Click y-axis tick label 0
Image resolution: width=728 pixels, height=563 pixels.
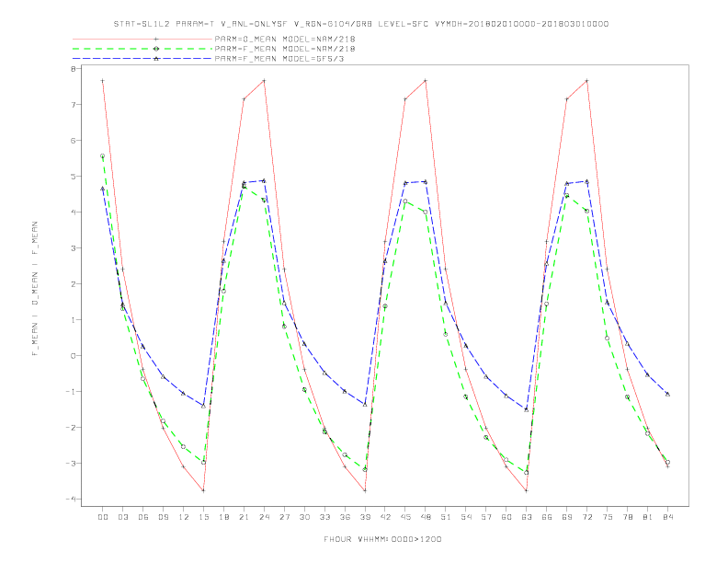[x=73, y=356]
